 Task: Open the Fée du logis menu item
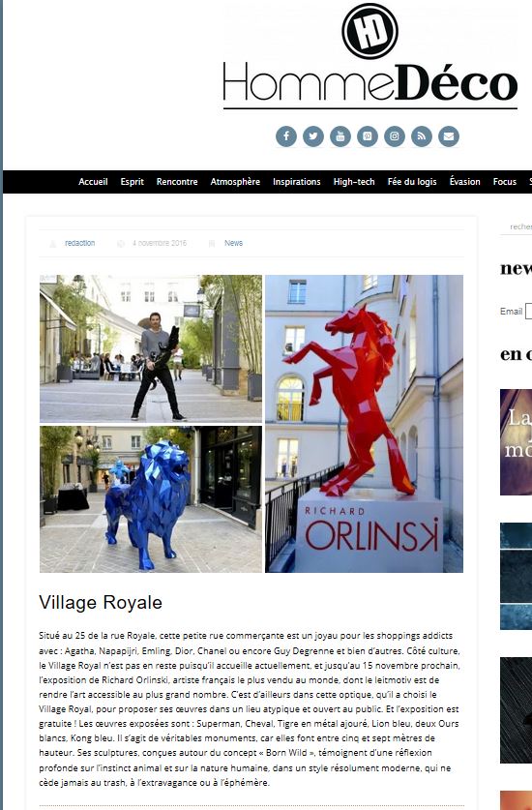point(412,182)
